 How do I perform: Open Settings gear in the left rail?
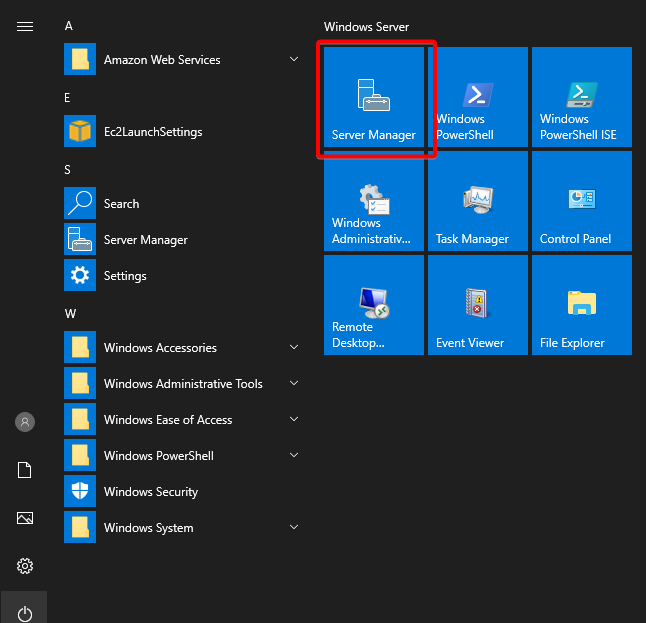[x=25, y=566]
